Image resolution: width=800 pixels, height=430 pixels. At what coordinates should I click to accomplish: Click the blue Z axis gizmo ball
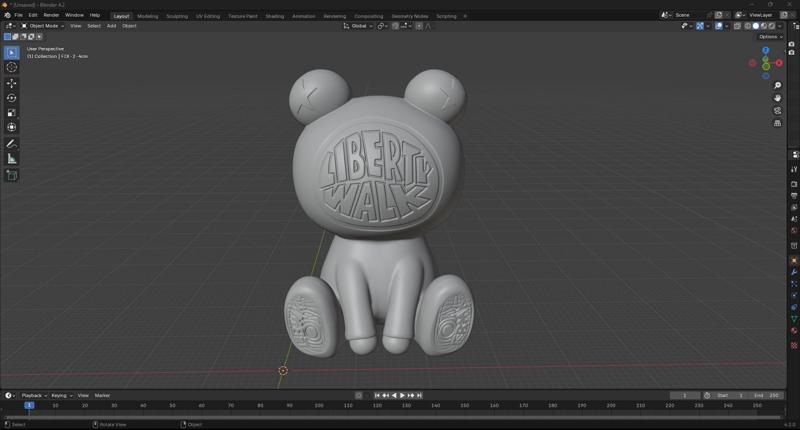click(x=765, y=50)
